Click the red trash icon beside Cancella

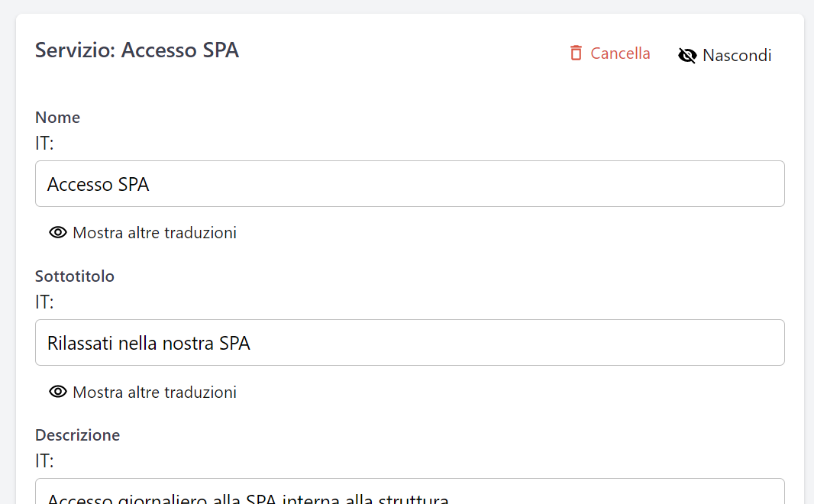click(x=576, y=53)
